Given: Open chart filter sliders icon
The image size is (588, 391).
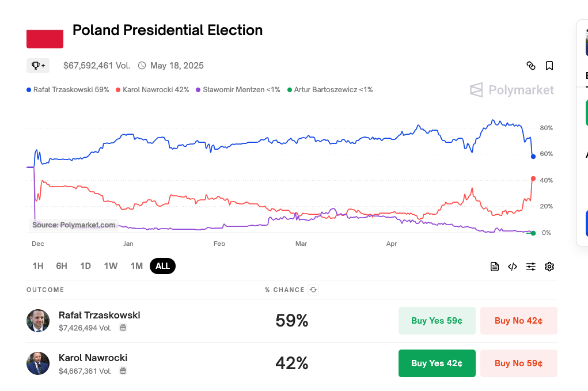Looking at the screenshot, I should tap(531, 267).
